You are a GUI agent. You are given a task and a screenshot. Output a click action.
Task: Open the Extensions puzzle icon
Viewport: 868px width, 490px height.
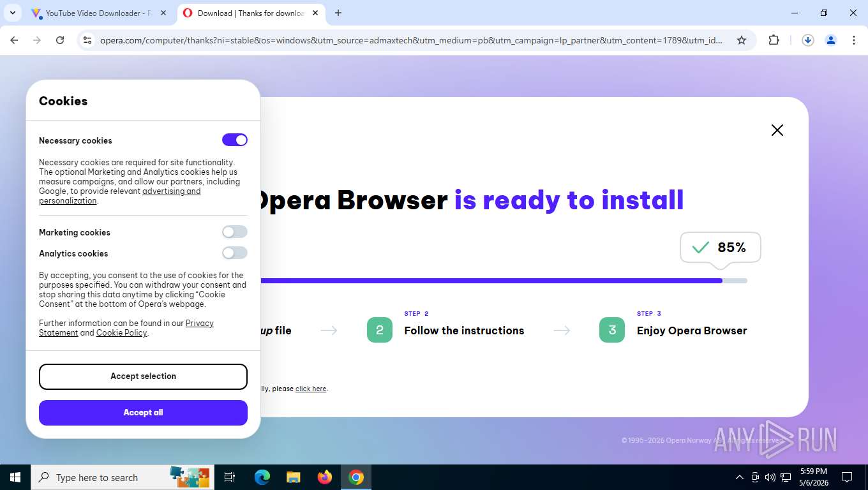774,40
